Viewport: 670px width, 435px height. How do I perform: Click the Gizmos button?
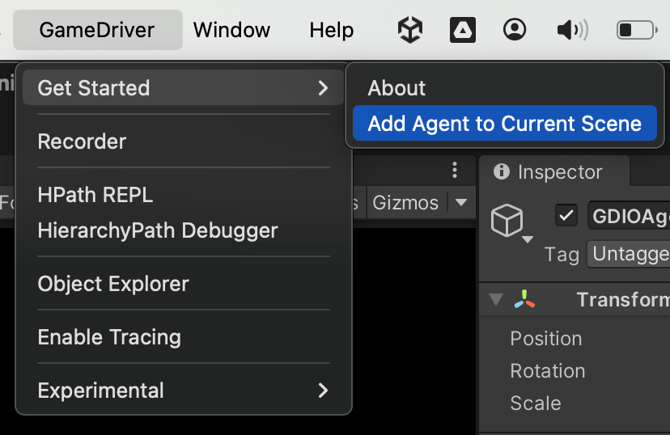coord(405,202)
